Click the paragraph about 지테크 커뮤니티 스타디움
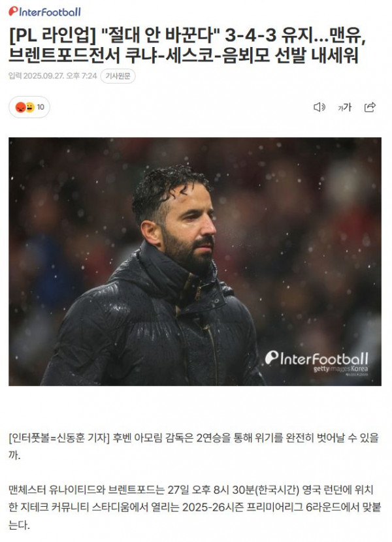392x542 pixels. point(195,507)
